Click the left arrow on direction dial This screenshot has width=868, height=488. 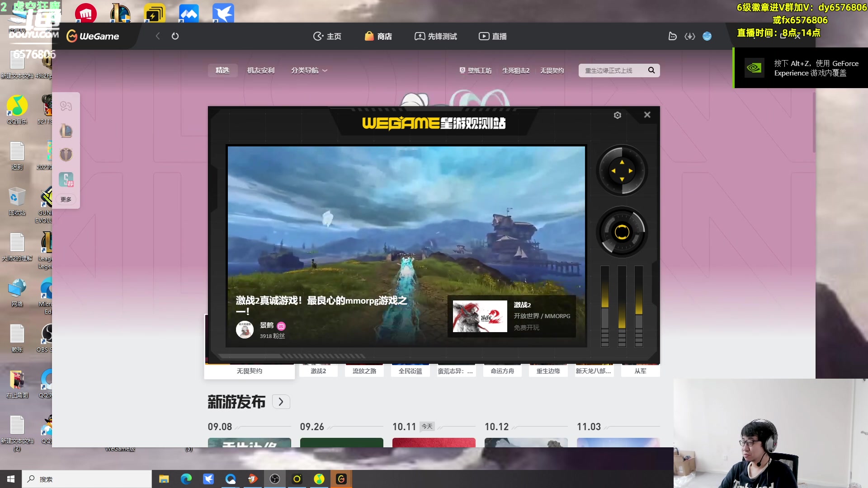(x=613, y=171)
